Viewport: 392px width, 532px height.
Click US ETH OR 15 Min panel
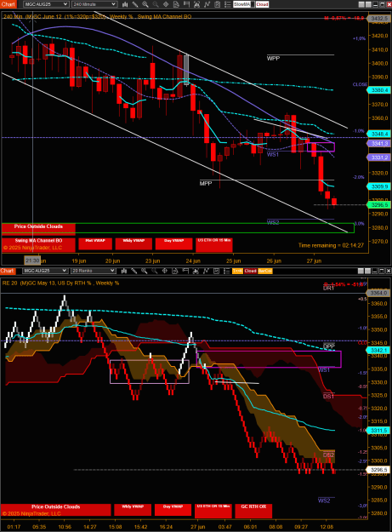click(x=214, y=244)
